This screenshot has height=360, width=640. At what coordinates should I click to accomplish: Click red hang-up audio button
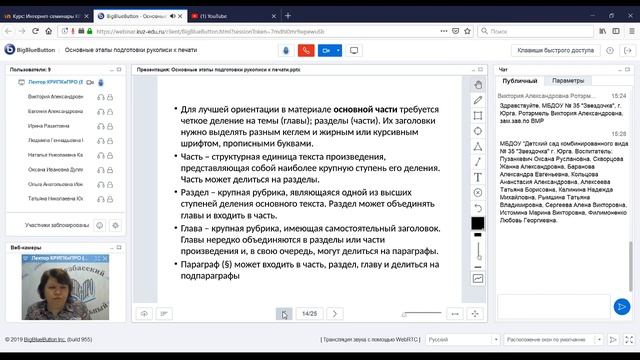(x=306, y=51)
